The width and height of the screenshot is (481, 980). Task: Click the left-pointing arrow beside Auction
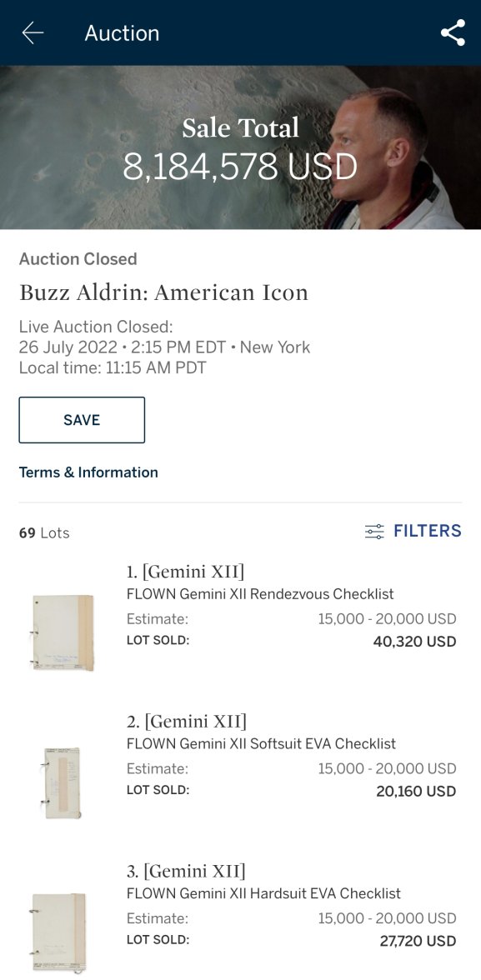(x=31, y=33)
